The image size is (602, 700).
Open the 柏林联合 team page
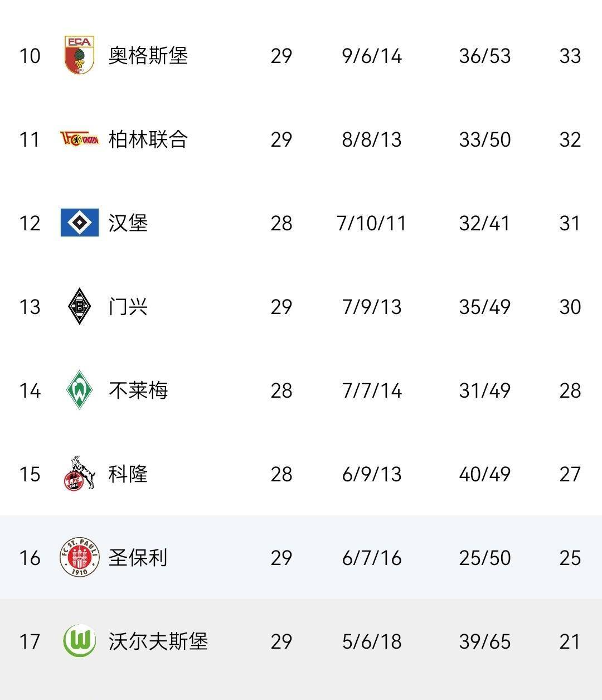click(x=148, y=139)
